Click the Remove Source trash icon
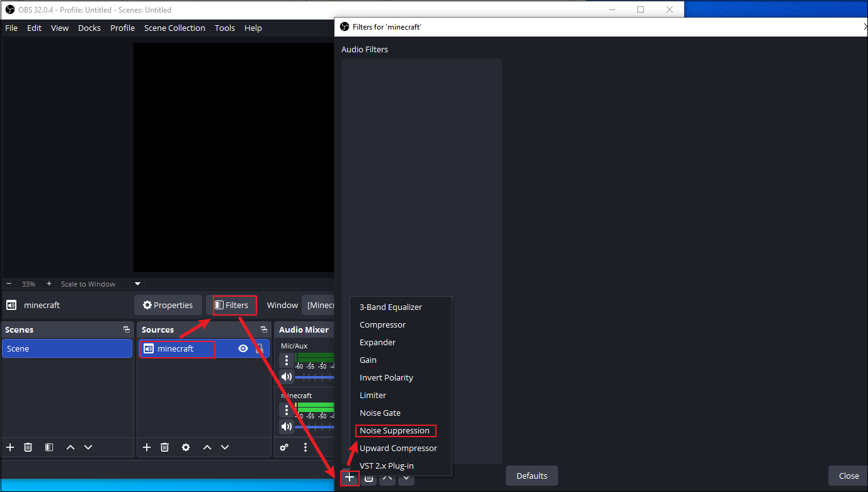This screenshot has height=492, width=868. pyautogui.click(x=164, y=447)
